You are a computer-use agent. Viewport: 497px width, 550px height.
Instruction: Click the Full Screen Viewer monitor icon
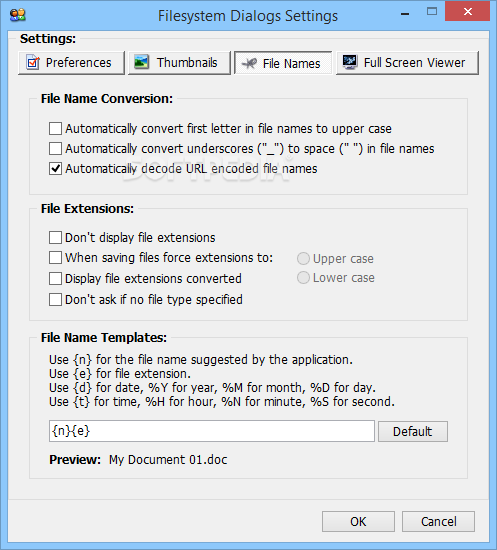pos(350,62)
